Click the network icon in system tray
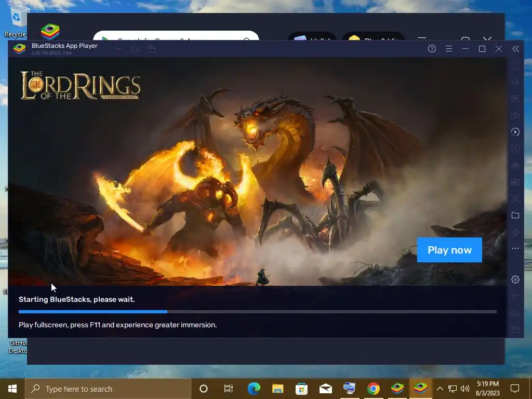The width and height of the screenshot is (532, 399). coord(453,389)
